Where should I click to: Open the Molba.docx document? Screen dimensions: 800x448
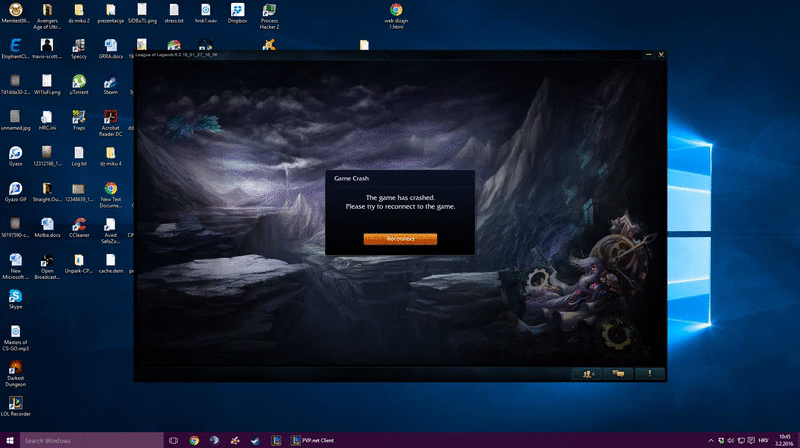point(47,228)
